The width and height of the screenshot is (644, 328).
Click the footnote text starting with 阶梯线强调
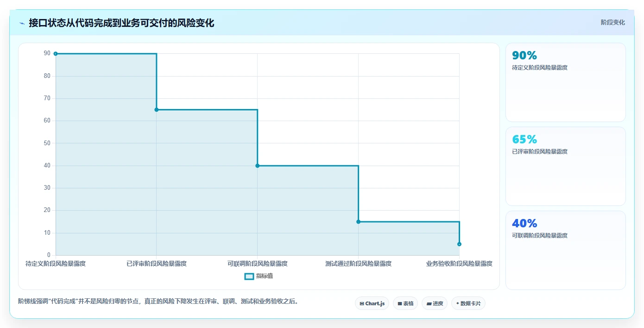point(159,301)
